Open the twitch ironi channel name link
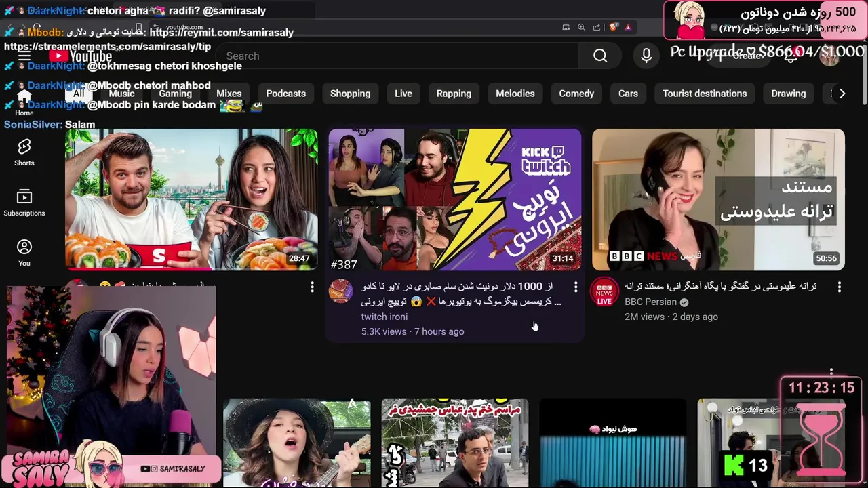868x488 pixels. tap(384, 317)
